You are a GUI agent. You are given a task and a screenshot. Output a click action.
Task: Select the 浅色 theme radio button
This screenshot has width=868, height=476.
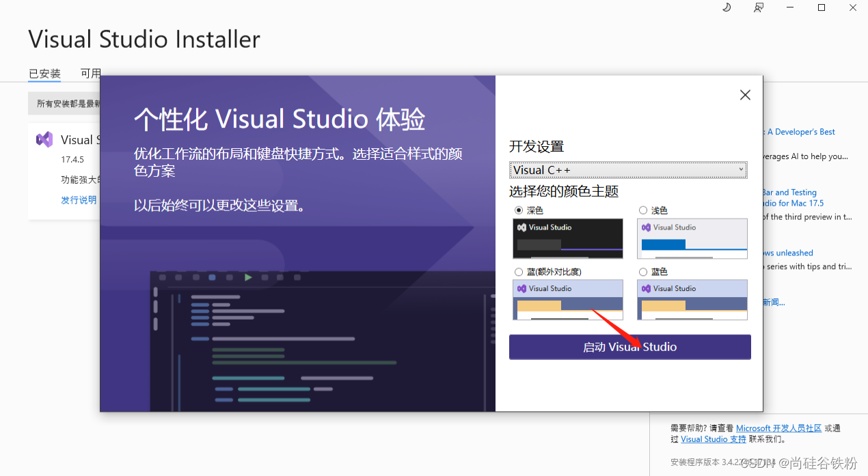click(x=642, y=210)
